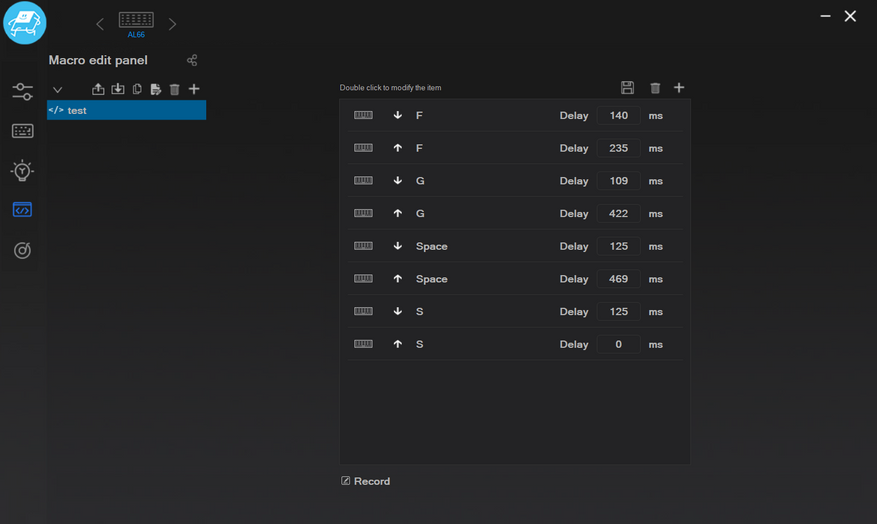The height and width of the screenshot is (524, 877).
Task: Click the delay field showing 109
Action: tap(619, 181)
